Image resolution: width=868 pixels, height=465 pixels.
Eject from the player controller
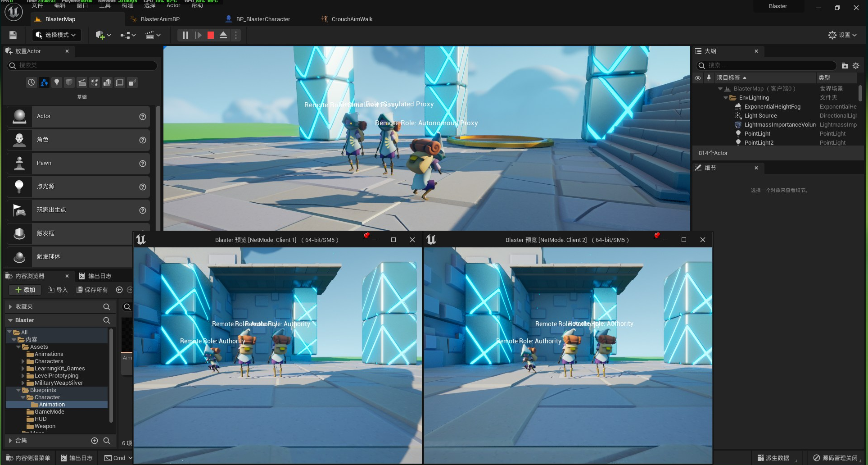click(223, 35)
